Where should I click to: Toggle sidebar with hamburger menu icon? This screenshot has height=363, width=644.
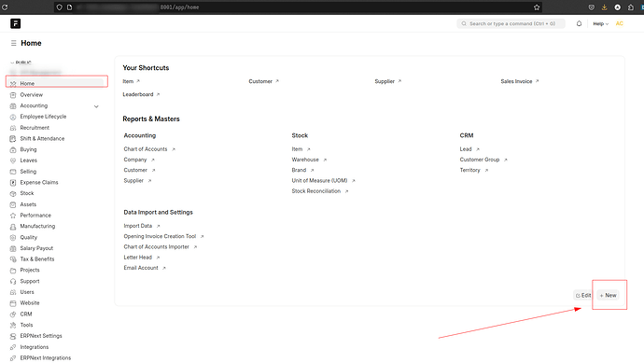point(14,43)
